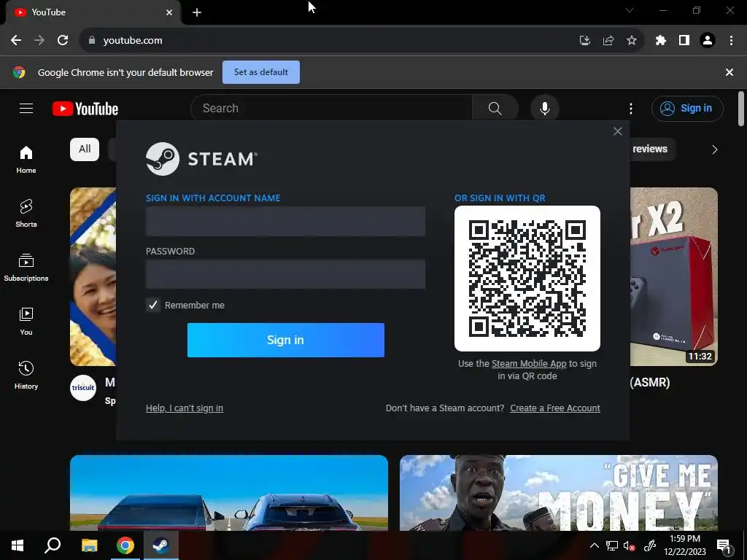Click the YouTube logo
Viewport: 747px width, 560px height.
click(x=85, y=109)
